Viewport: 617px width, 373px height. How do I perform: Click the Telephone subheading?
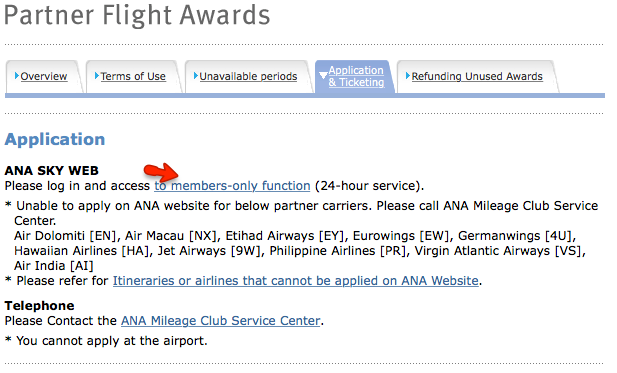tap(39, 306)
